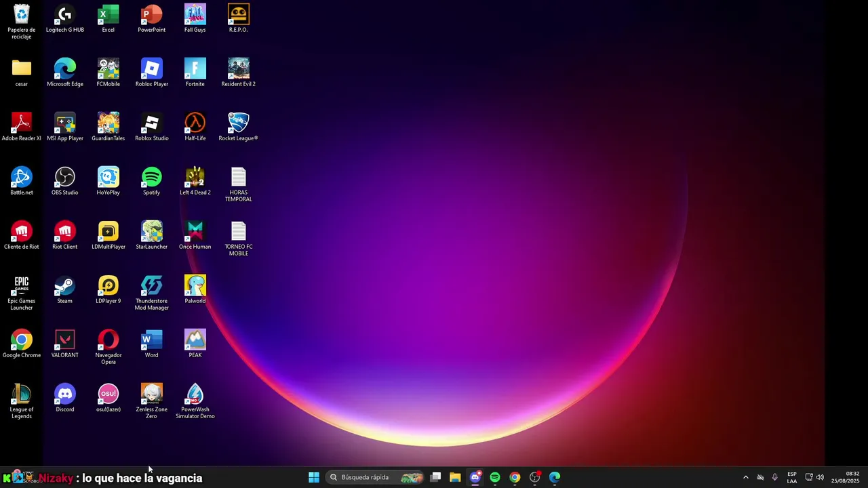
Task: Open Edge from the taskbar
Action: coord(555,477)
